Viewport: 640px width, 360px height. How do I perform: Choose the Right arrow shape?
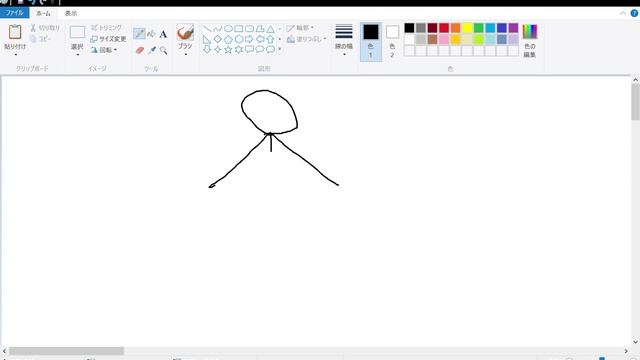(x=249, y=40)
